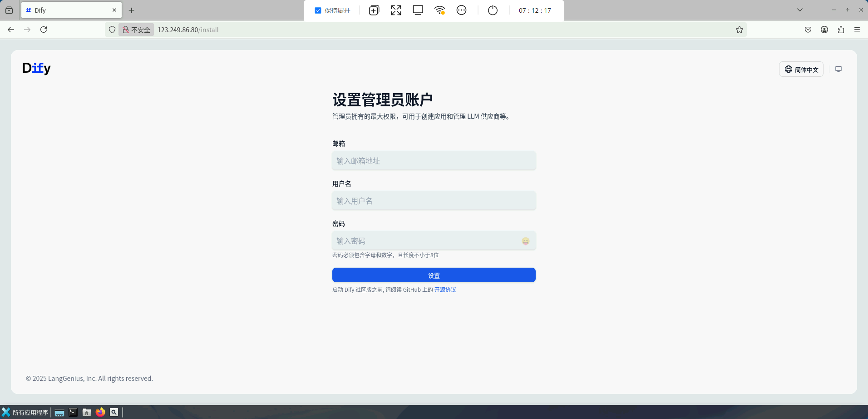
Task: Click the monitor display icon in remote toolbar
Action: [418, 10]
